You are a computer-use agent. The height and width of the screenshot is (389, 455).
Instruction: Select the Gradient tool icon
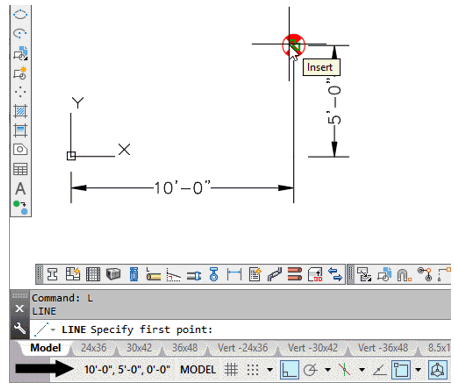20,130
